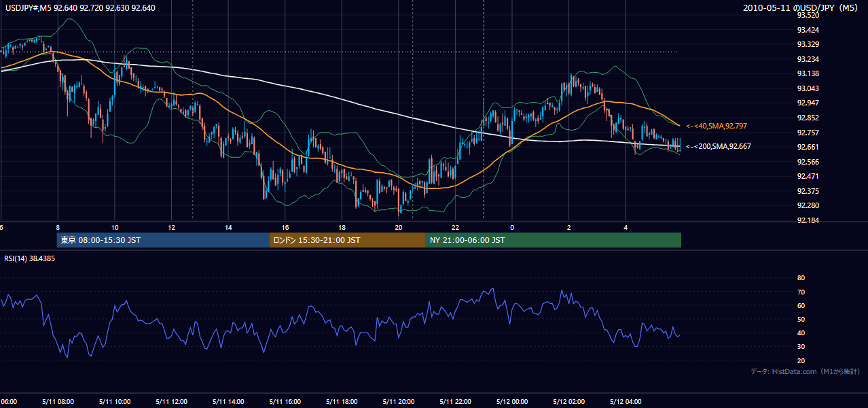Click price axis value 93.329

click(x=808, y=44)
